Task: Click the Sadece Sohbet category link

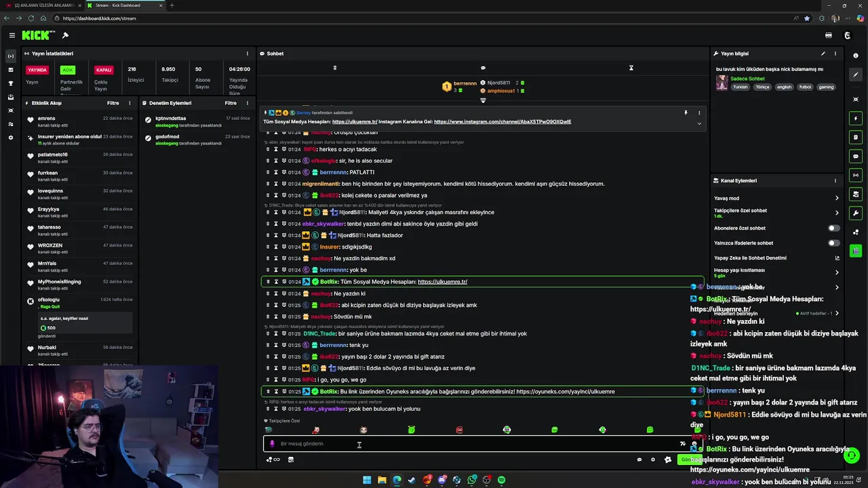Action: click(x=747, y=79)
